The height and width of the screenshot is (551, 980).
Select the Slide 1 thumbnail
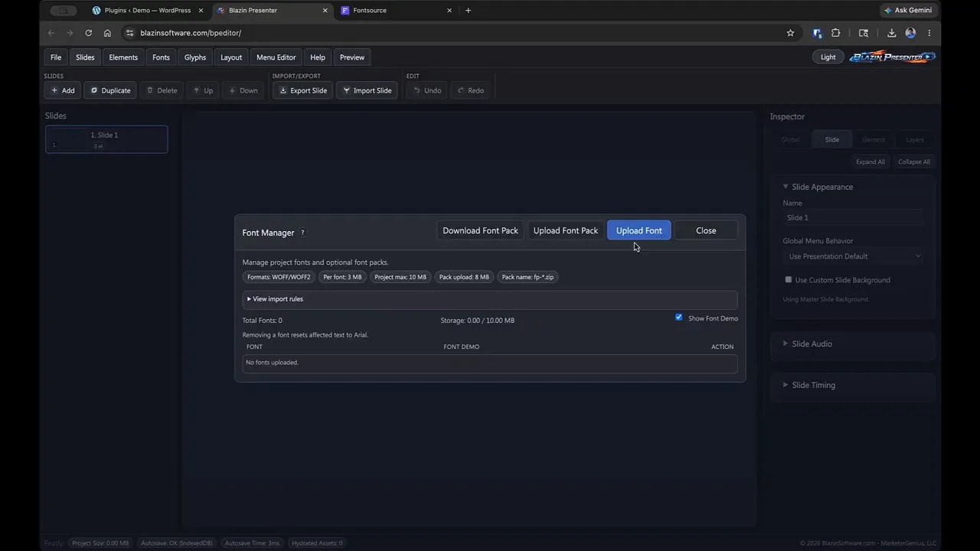click(106, 139)
